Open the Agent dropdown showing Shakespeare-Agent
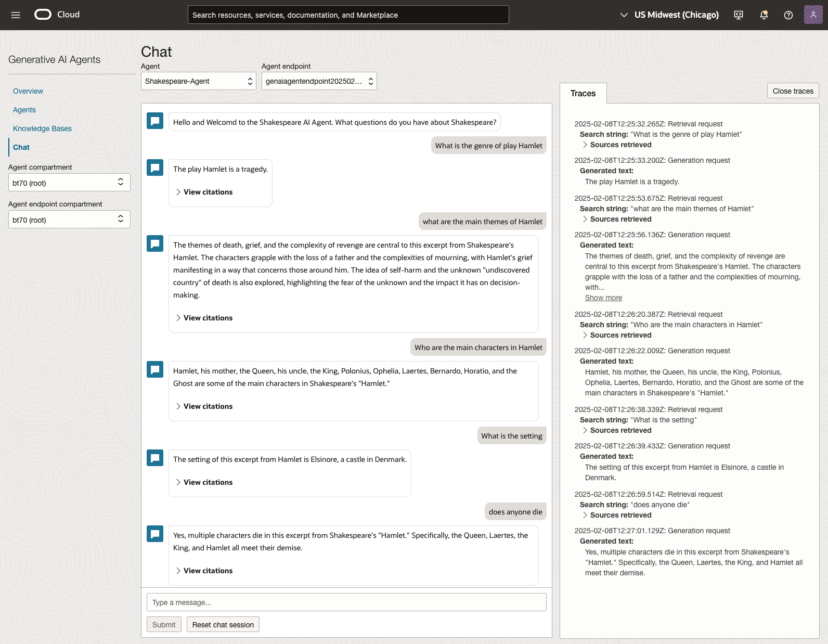 (198, 81)
